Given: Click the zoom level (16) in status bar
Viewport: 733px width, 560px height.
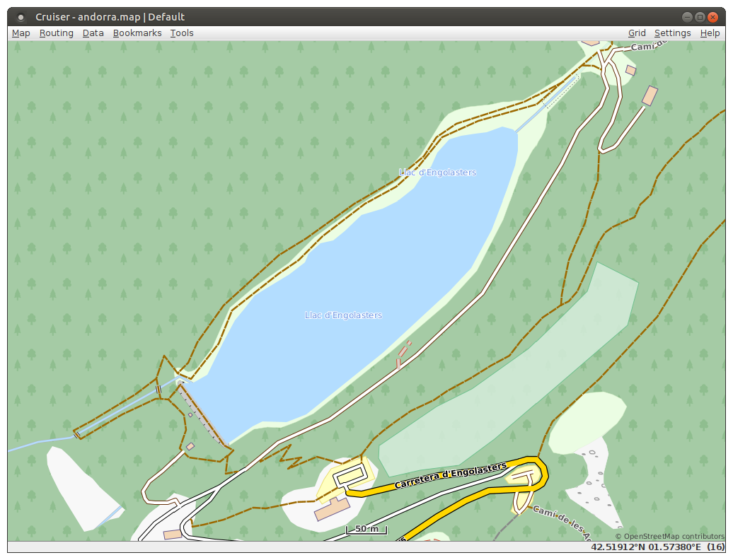Looking at the screenshot, I should click(x=715, y=547).
